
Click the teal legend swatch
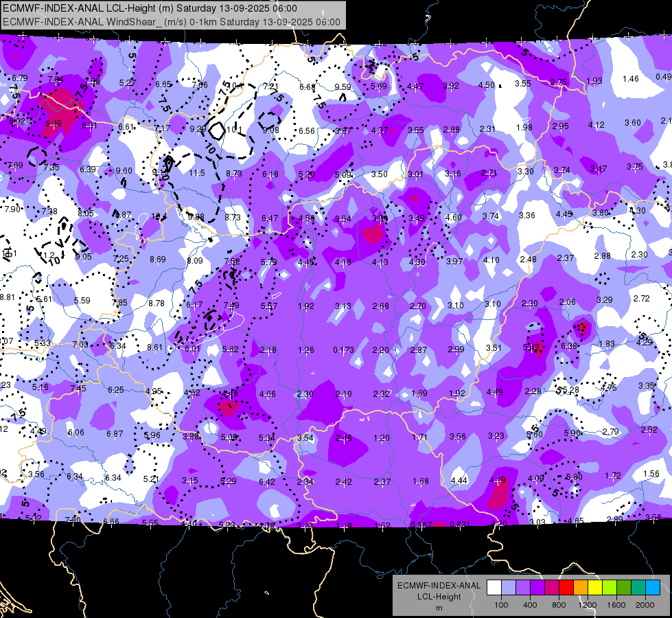coord(638,587)
